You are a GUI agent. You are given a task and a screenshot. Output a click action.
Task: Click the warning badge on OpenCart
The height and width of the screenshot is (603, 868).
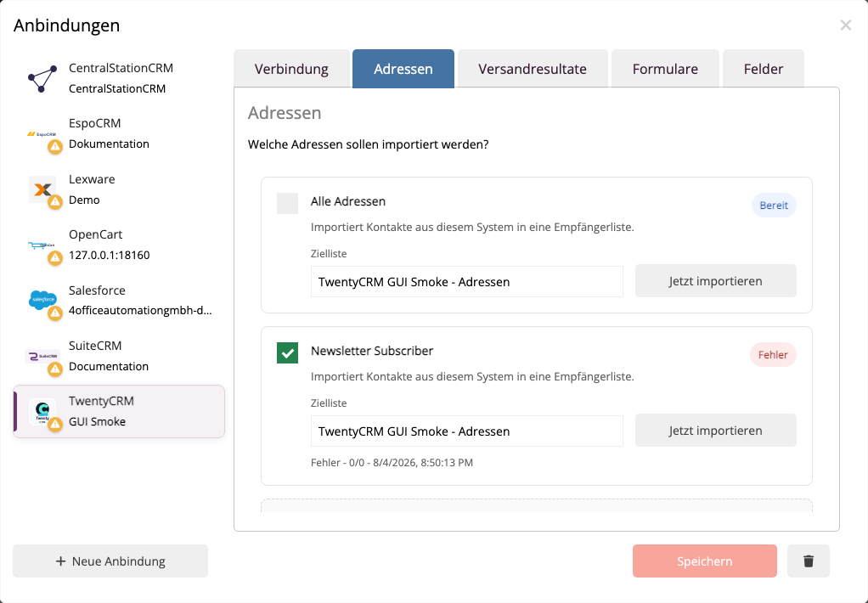pos(55,258)
